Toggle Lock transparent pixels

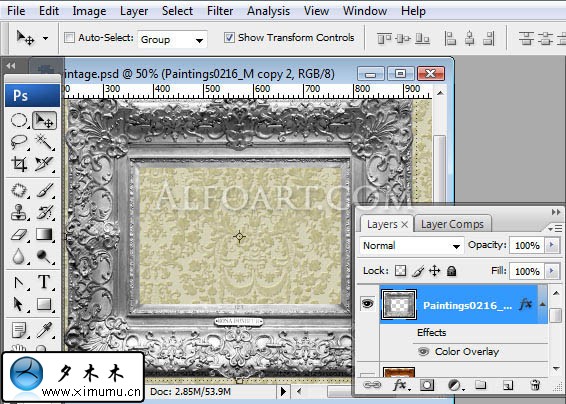(x=400, y=271)
